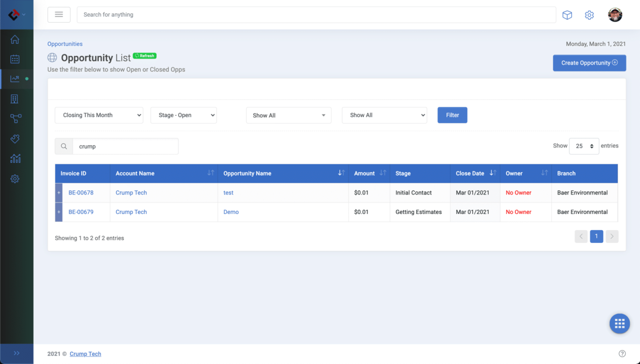Change the entries-per-page selector showing 25
The height and width of the screenshot is (364, 640).
[x=584, y=146]
